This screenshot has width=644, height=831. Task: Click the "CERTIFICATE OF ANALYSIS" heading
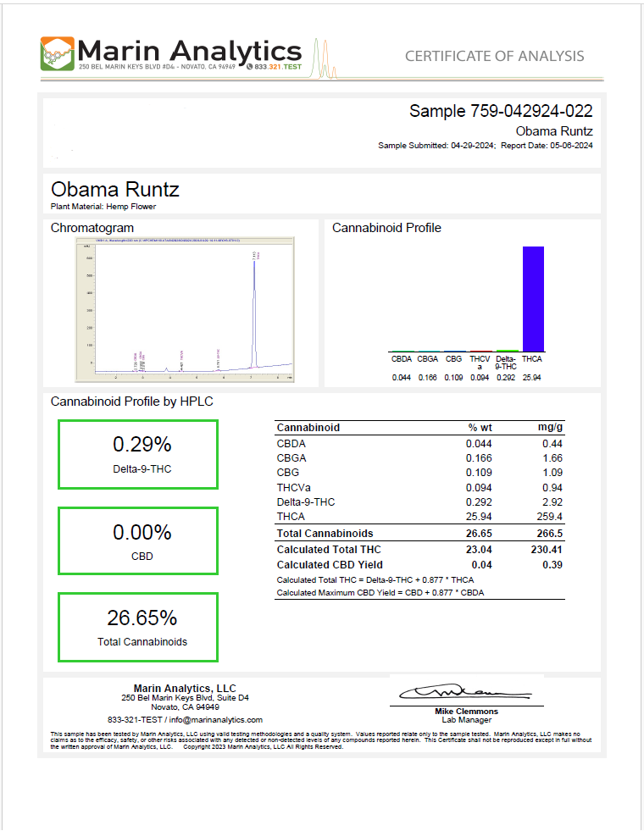tap(495, 56)
